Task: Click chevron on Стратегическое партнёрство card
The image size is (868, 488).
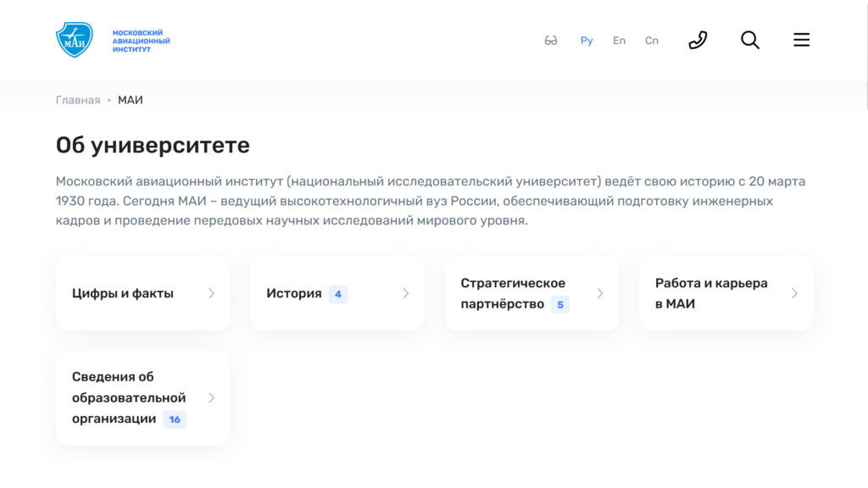Action: coord(600,293)
